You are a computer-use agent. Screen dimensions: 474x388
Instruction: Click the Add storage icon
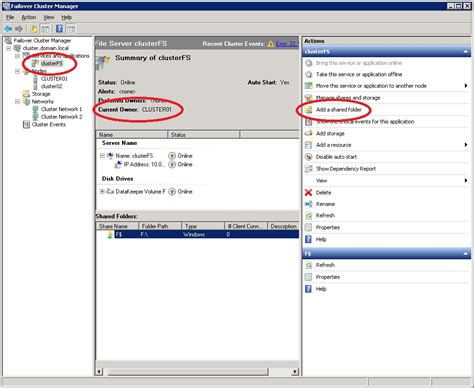[x=309, y=133]
